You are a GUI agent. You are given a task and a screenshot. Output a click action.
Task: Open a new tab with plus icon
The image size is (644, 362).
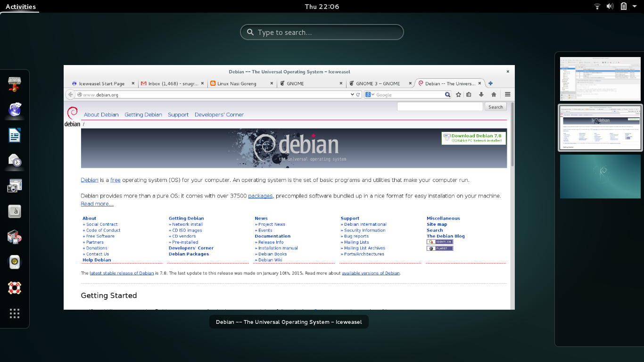491,83
